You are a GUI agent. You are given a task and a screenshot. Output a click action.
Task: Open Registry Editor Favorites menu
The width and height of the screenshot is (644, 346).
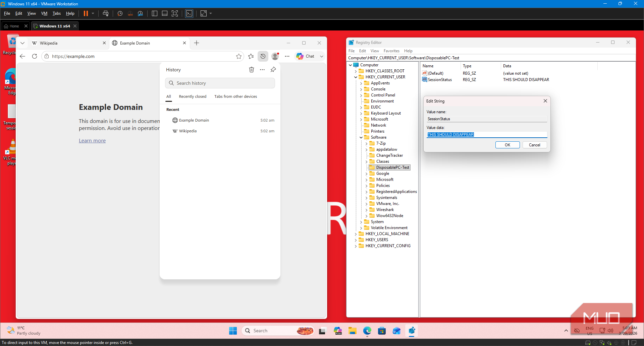[x=391, y=51]
